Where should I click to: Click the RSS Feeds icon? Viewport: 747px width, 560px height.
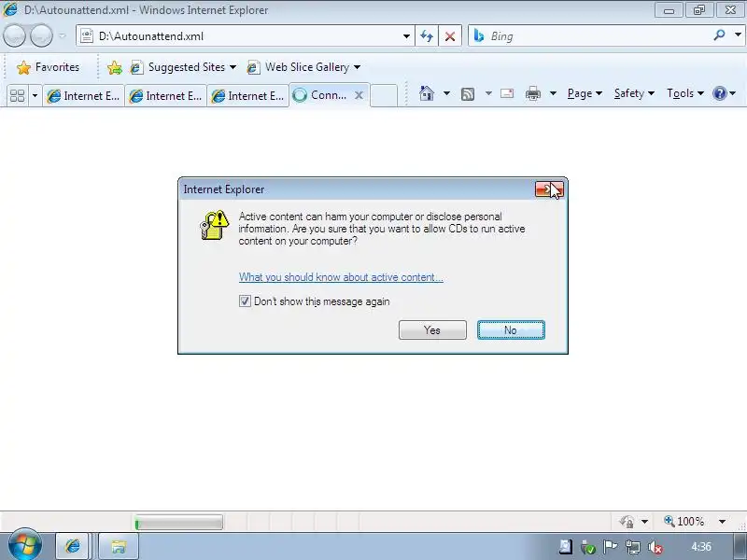click(468, 94)
